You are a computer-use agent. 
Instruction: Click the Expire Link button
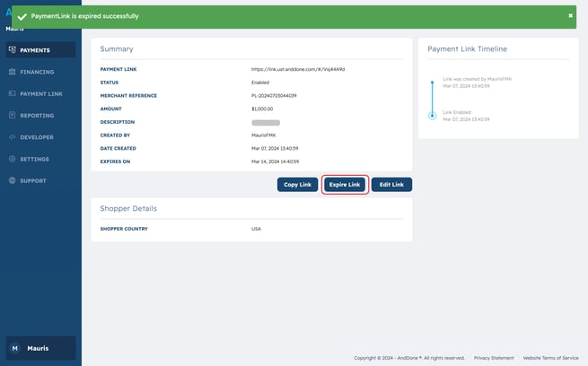pos(345,184)
